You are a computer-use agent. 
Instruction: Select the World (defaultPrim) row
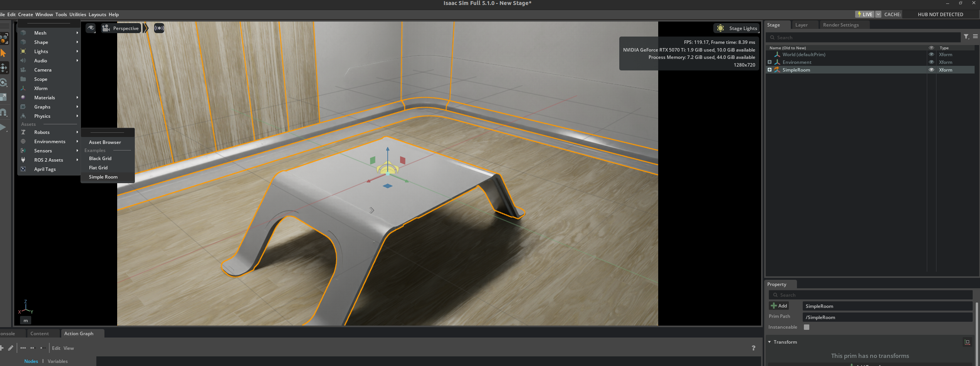point(870,54)
